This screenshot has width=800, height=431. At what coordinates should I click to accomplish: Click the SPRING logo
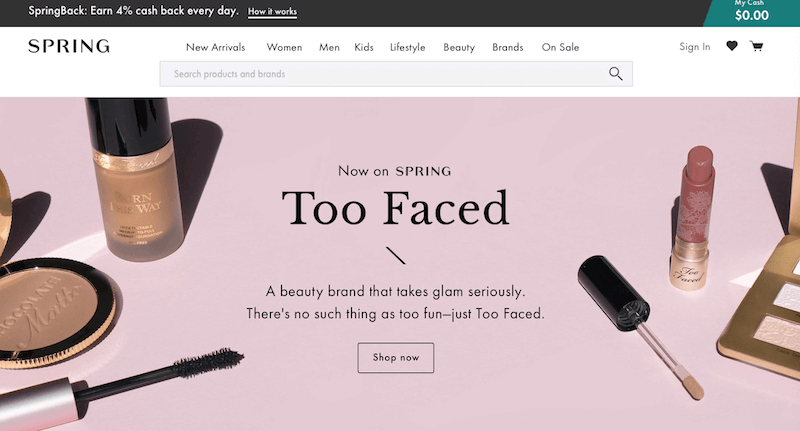tap(69, 46)
